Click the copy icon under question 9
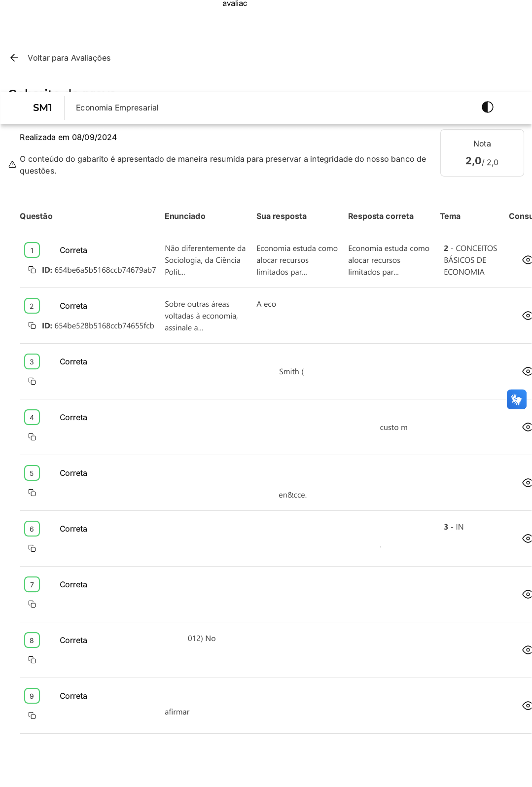This screenshot has width=532, height=787. pos(32,715)
